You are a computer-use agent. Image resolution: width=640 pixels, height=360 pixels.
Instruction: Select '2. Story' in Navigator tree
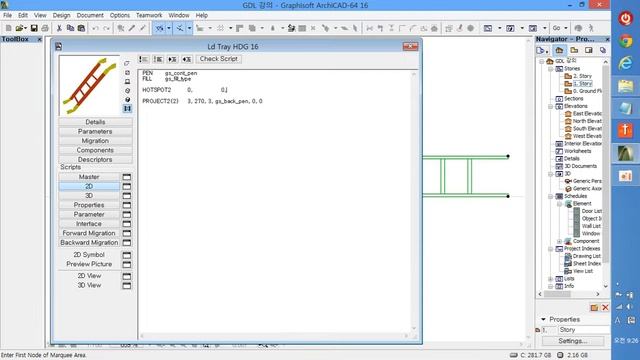tap(582, 76)
